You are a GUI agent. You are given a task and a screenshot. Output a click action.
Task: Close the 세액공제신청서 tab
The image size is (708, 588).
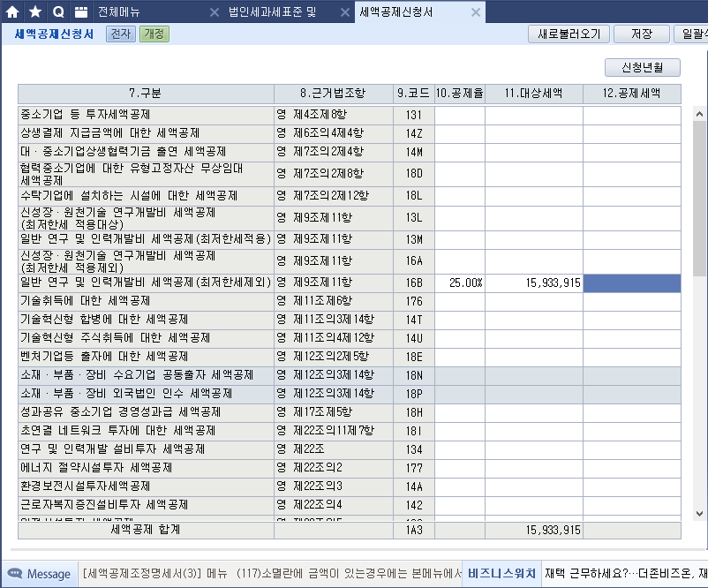tap(476, 12)
